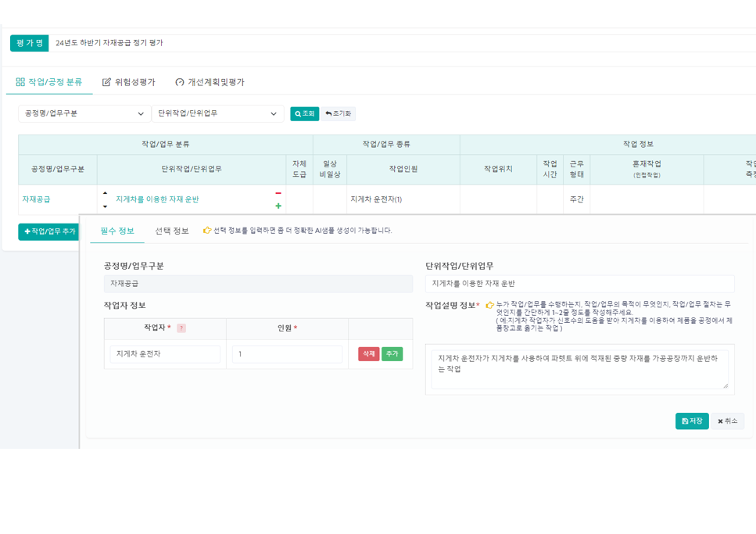The image size is (756, 534).
Task: Click the 작업설명 정보 text area
Action: (x=579, y=369)
